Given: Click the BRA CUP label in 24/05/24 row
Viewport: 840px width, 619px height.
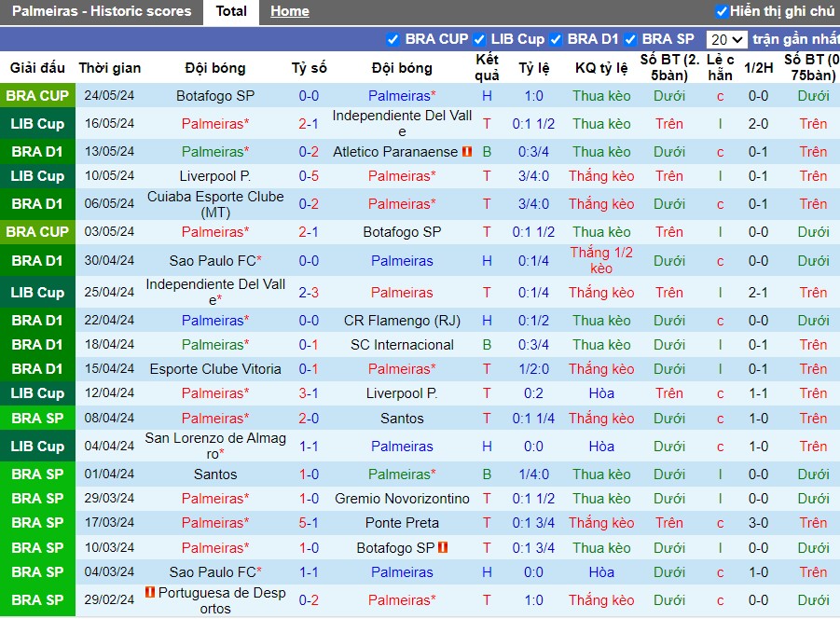Looking at the screenshot, I should pos(37,96).
